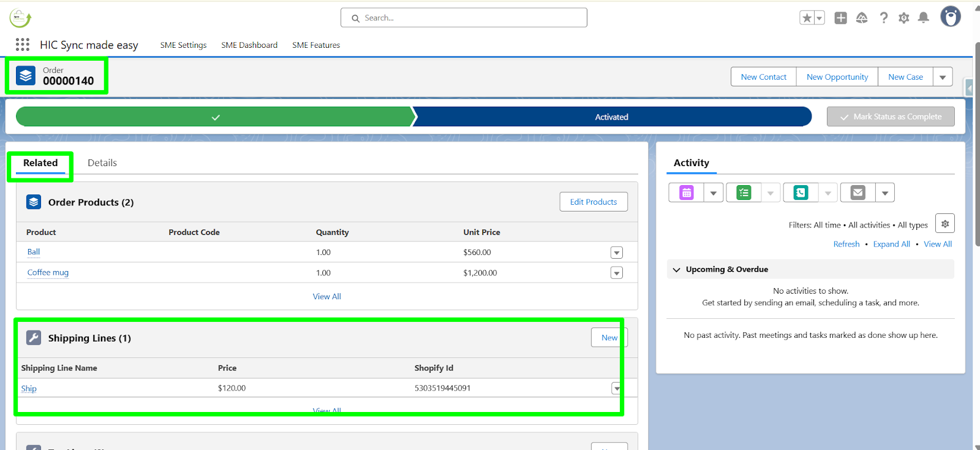The height and width of the screenshot is (450, 980).
Task: Click the Order record icon in header
Action: 26,75
